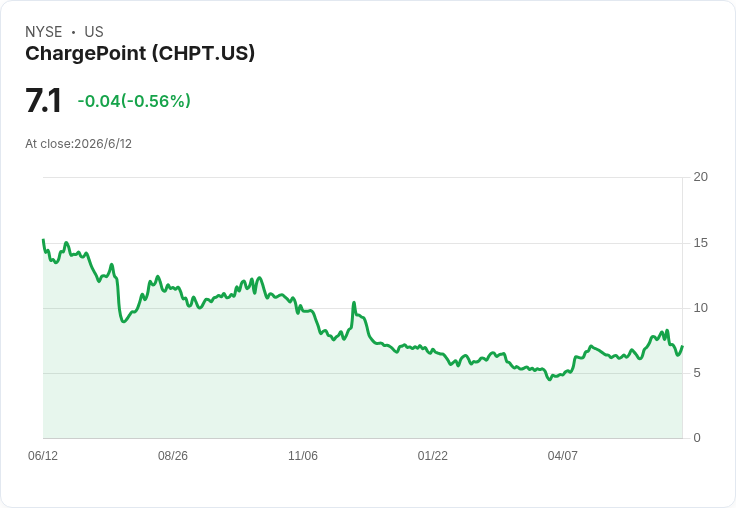Click the 20 price axis label
This screenshot has height=508, width=736.
click(700, 177)
